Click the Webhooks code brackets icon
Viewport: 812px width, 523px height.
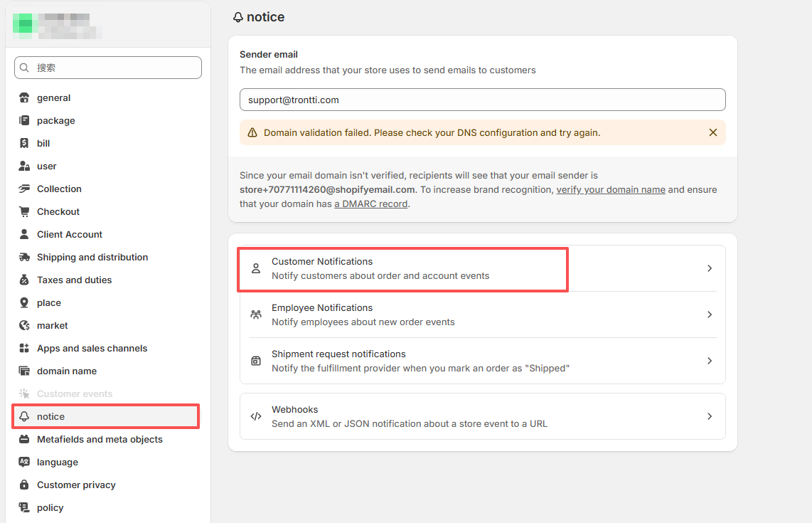(256, 416)
